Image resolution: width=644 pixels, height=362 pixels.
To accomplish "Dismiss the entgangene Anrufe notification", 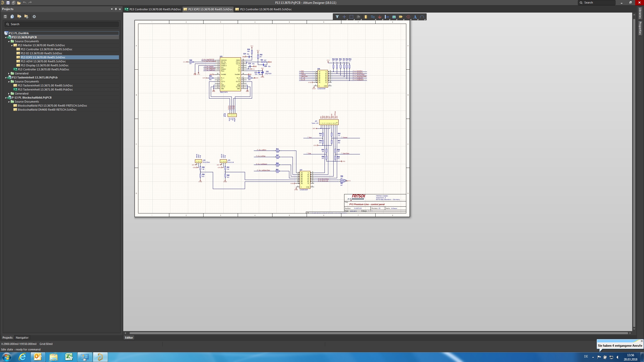I will tap(641, 341).
